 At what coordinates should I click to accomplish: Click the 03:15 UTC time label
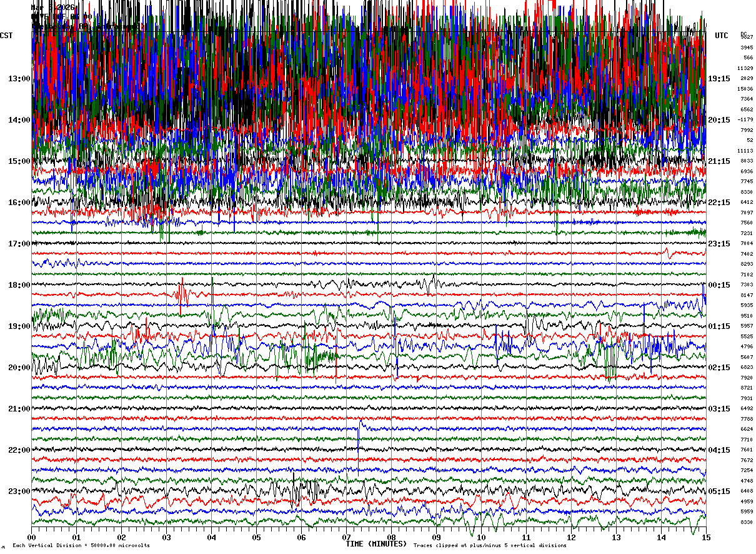719,409
